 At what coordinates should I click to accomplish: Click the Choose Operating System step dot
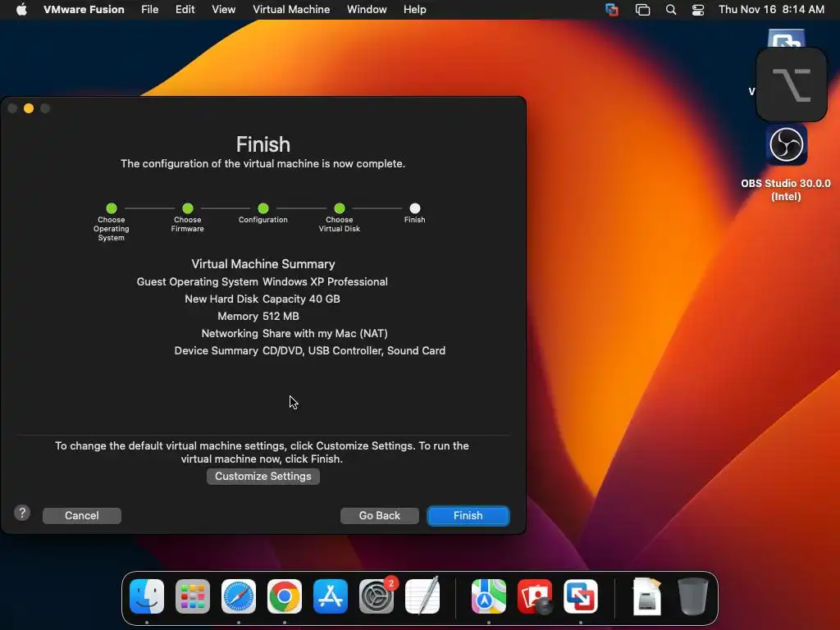pos(112,208)
